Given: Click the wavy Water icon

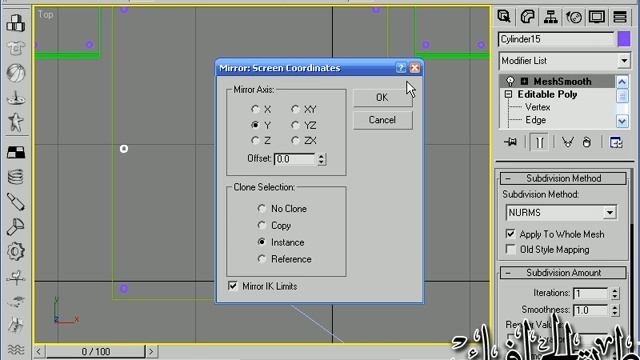Looking at the screenshot, I should point(16,350).
